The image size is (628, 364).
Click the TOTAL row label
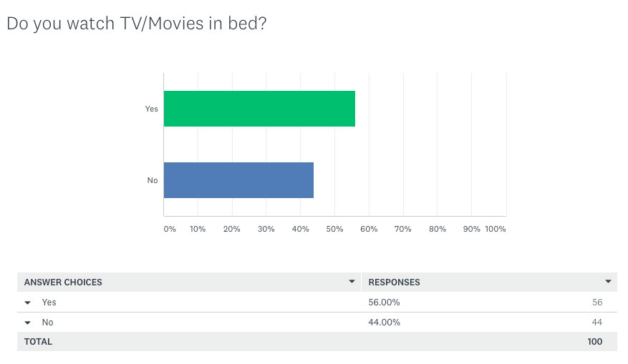coord(38,342)
